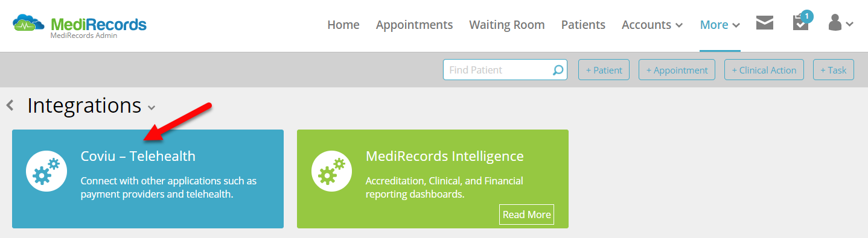
Task: Click the search magnifier in Find Patient
Action: tap(558, 70)
